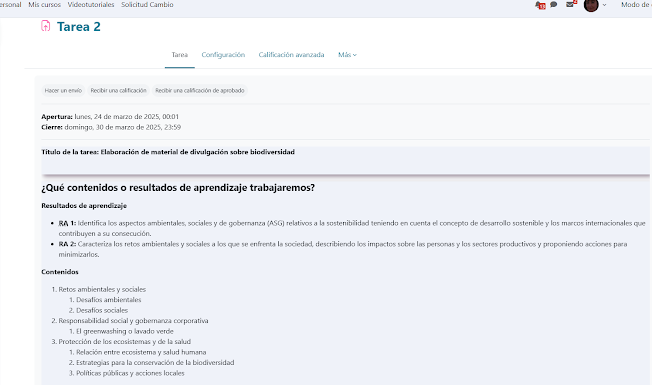
Task: Click the ¿Qué contenidos o resultados heading
Action: tap(178, 188)
